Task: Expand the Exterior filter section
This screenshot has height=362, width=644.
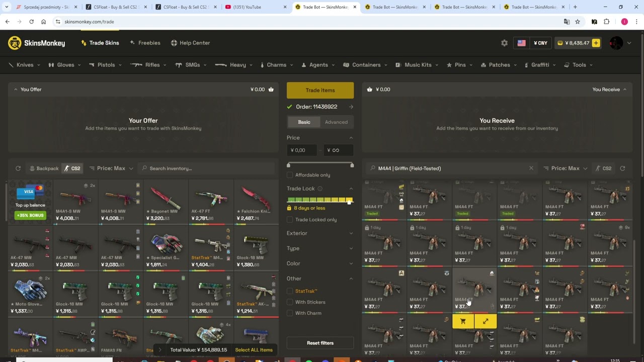Action: tap(320, 233)
